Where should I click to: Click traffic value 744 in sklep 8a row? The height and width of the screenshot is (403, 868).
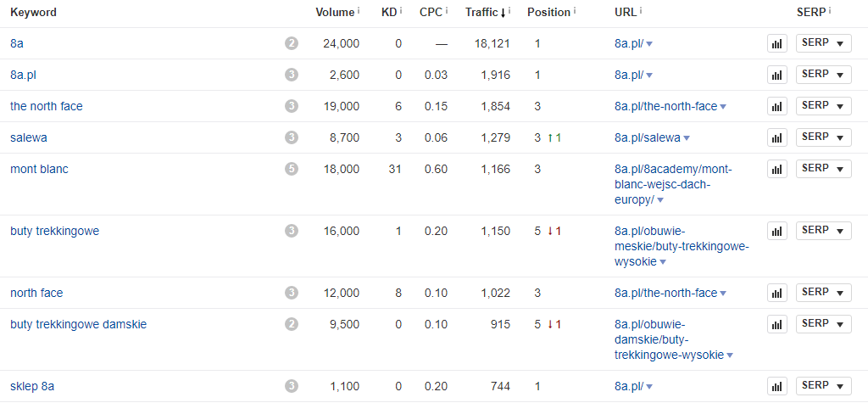[x=499, y=386]
